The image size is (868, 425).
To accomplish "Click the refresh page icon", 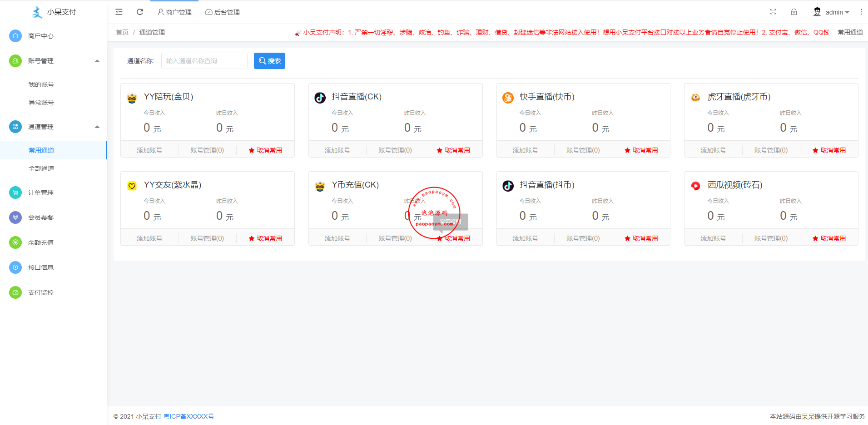I will point(140,12).
